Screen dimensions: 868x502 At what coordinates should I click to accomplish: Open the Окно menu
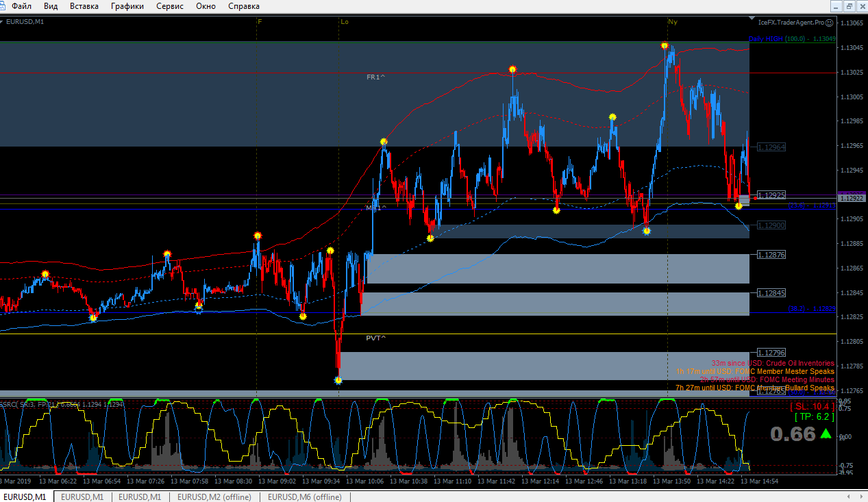pos(206,6)
